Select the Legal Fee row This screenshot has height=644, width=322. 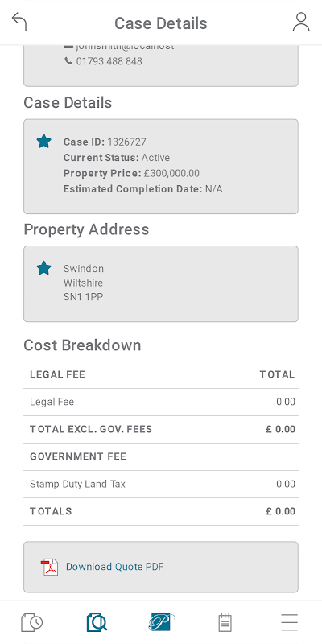pyautogui.click(x=161, y=402)
